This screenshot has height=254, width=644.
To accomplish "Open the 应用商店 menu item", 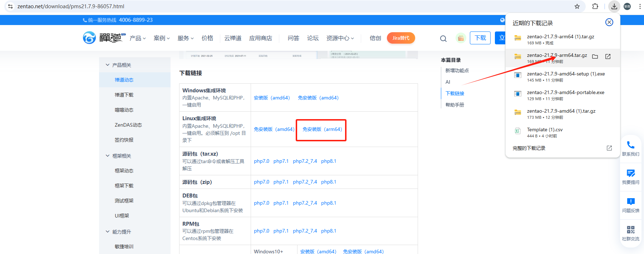I will [x=261, y=38].
